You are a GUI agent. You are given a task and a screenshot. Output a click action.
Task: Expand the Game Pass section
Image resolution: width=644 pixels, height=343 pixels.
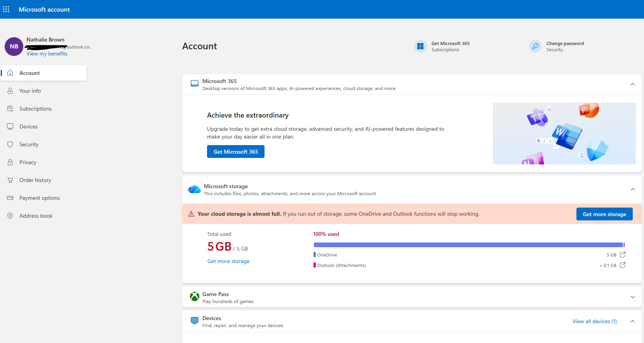click(633, 297)
